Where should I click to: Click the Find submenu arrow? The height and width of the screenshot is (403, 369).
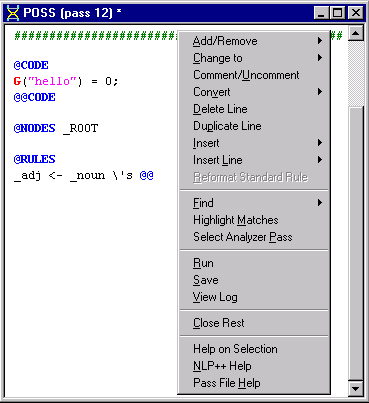point(320,202)
